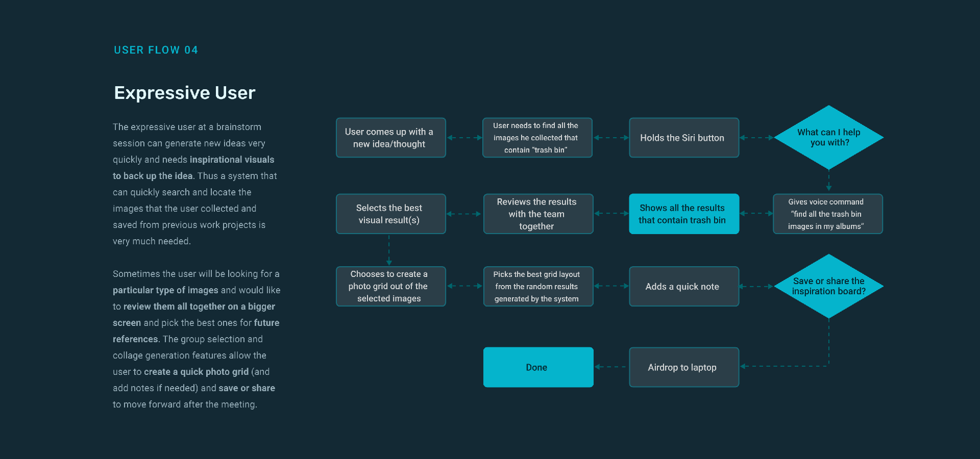Click the bold 'inspirational visuals' text
The height and width of the screenshot is (459, 980).
click(x=232, y=160)
